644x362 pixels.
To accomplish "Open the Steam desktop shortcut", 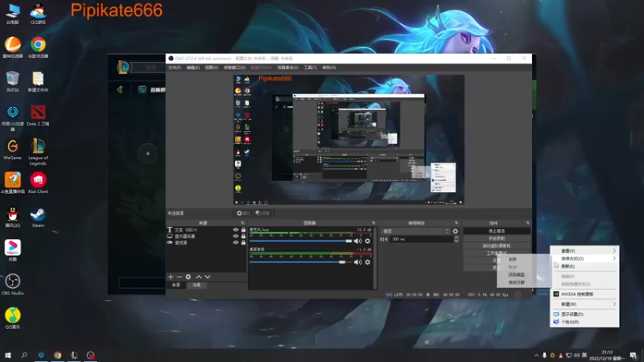I will click(38, 217).
